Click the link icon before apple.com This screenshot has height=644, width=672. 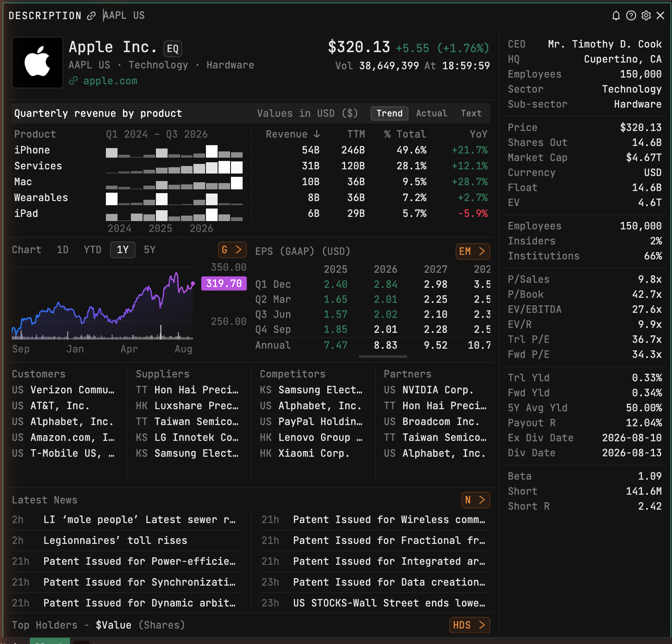click(x=73, y=81)
